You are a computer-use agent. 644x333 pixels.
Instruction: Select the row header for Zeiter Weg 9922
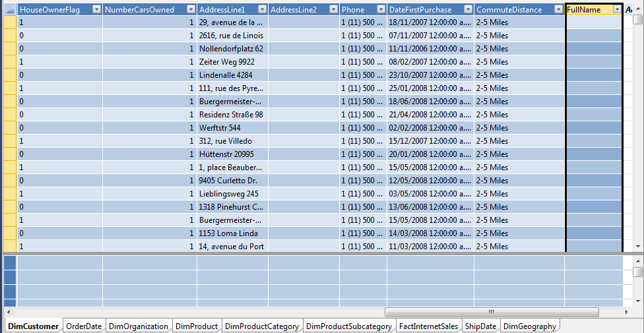point(10,62)
